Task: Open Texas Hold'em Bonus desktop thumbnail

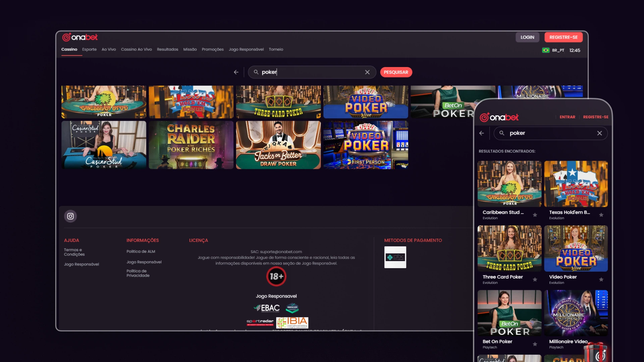Action: coord(191,102)
